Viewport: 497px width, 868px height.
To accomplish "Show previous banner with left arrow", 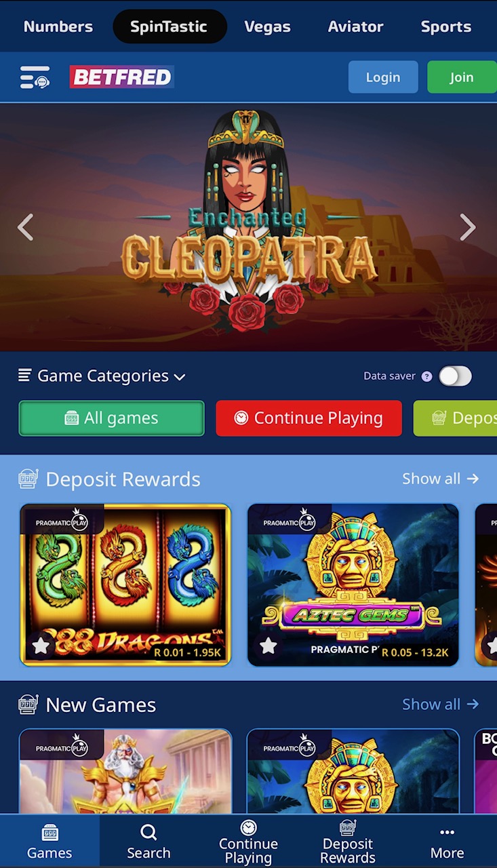I will tap(25, 227).
